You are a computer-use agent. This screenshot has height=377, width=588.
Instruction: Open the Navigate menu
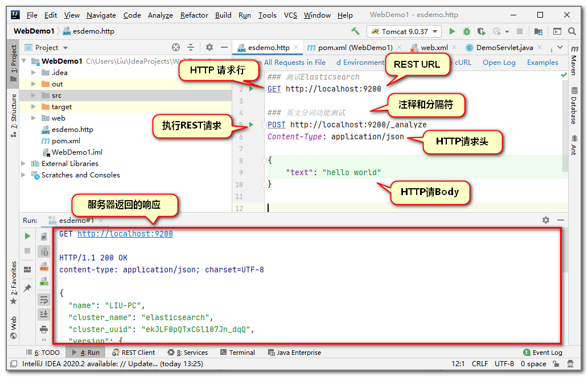101,15
